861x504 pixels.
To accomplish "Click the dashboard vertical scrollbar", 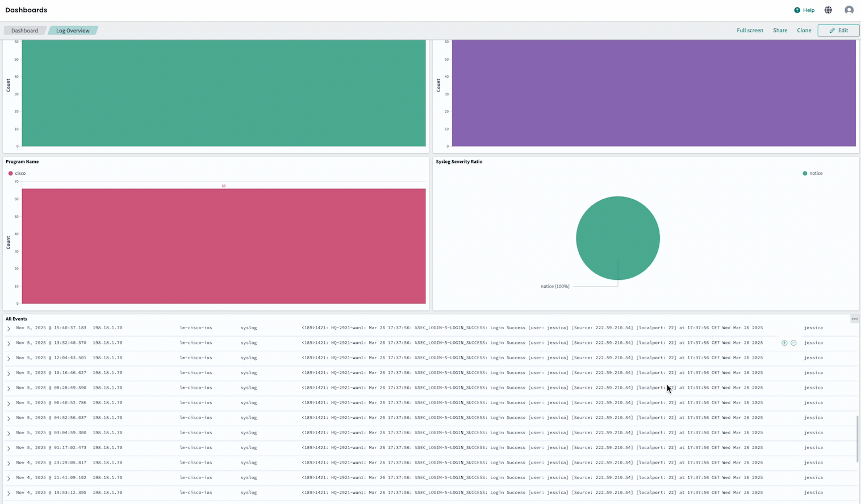I will (x=857, y=439).
